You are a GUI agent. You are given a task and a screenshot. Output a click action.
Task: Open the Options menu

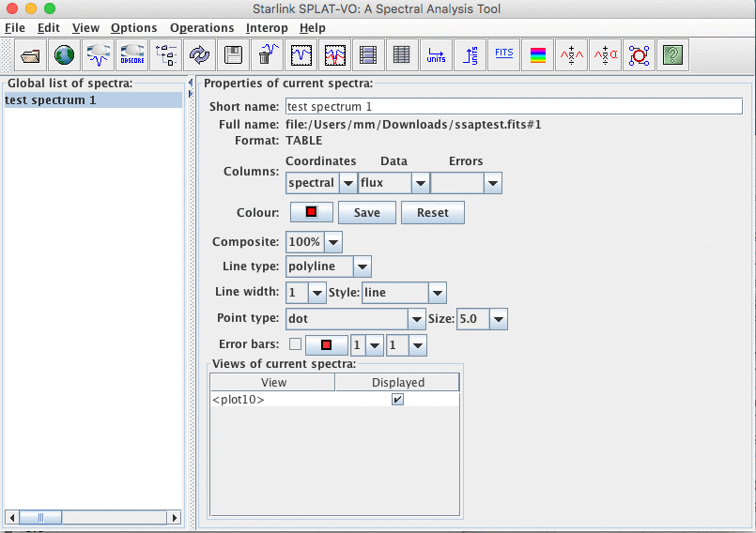click(134, 28)
